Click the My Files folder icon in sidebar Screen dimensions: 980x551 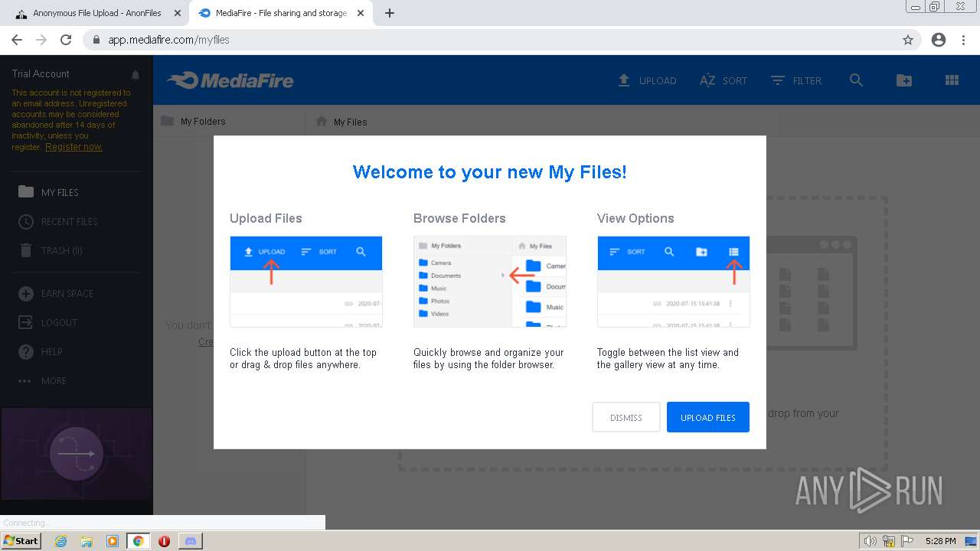(x=26, y=192)
